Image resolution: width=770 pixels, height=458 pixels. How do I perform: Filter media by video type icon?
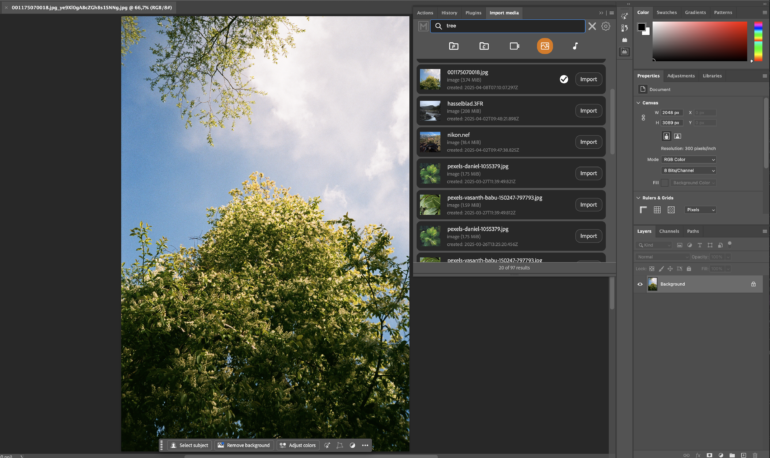[x=514, y=46]
